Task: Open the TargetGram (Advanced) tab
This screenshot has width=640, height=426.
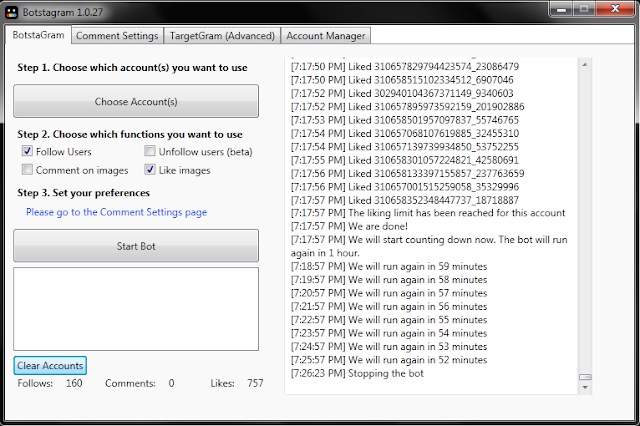Action: [222, 36]
